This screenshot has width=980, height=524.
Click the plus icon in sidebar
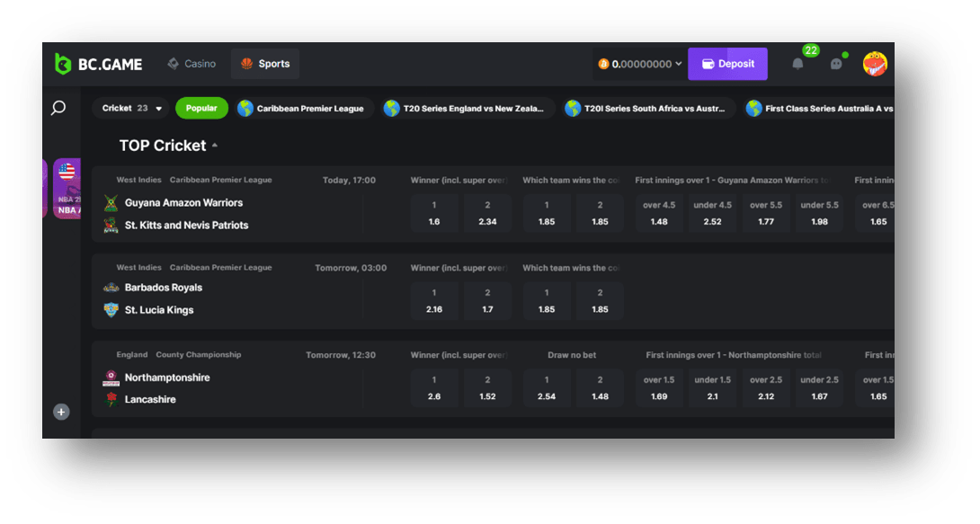coord(61,412)
